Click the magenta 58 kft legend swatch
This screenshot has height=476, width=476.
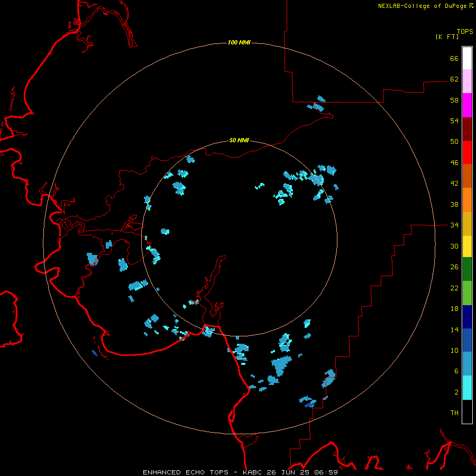coord(467,105)
